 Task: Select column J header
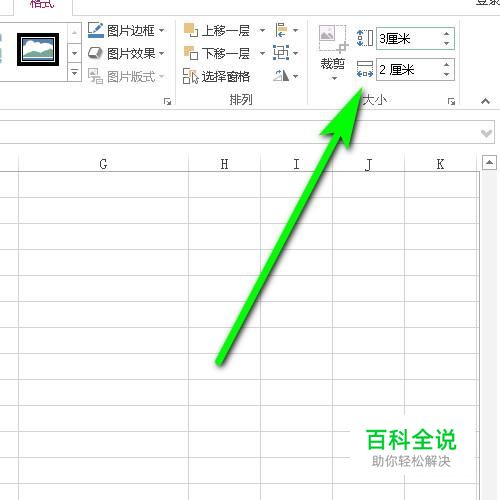pos(368,164)
